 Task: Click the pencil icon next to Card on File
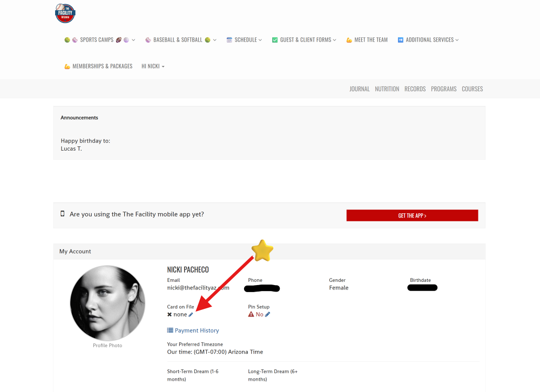pos(191,314)
